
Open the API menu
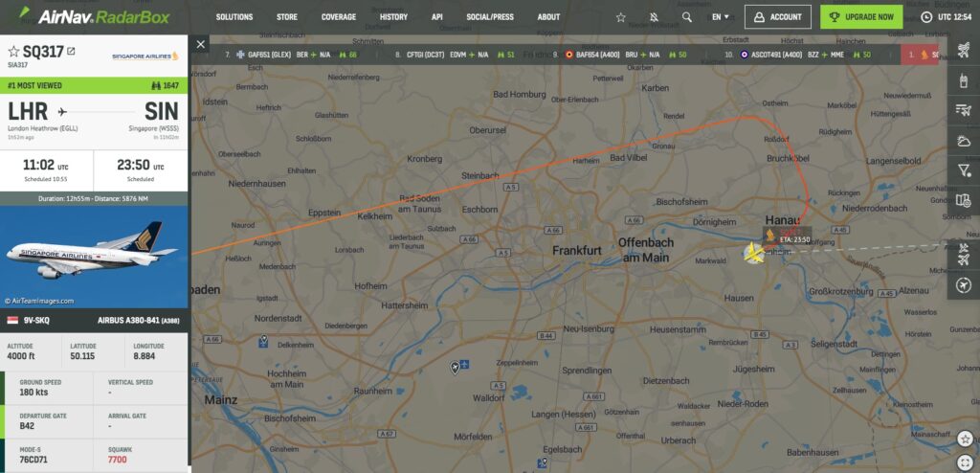click(436, 17)
